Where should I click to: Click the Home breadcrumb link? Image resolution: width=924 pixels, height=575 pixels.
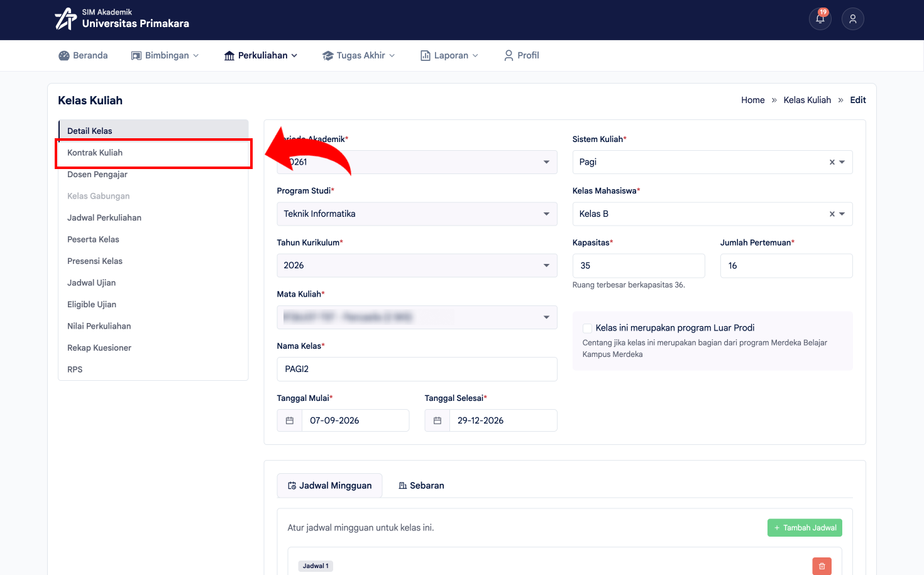point(753,100)
